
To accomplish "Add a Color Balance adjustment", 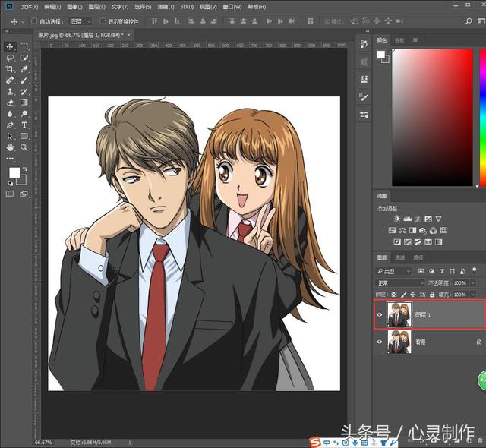I will [402, 230].
